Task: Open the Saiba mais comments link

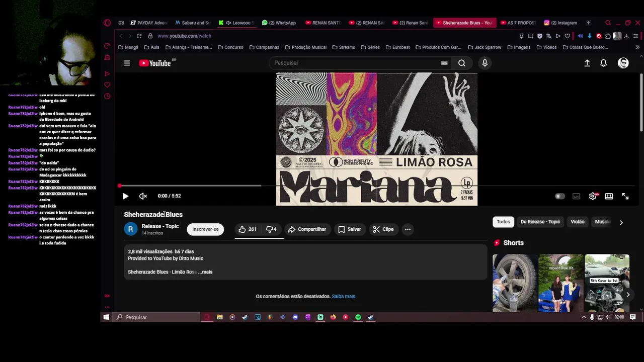Action: point(344,296)
